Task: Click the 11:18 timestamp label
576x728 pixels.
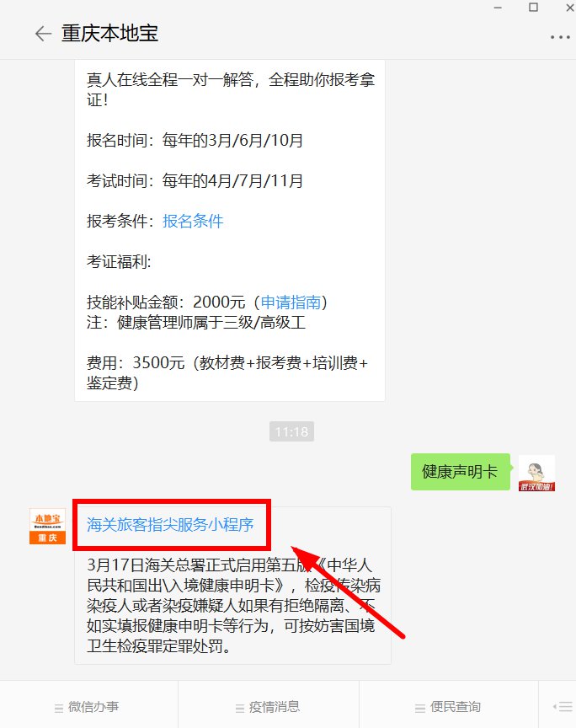Action: pyautogui.click(x=291, y=431)
